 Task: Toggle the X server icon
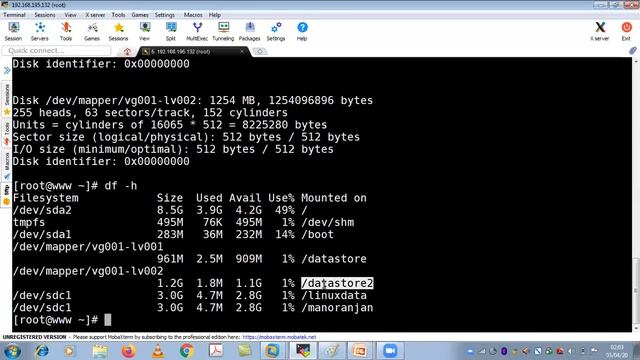pos(600,31)
